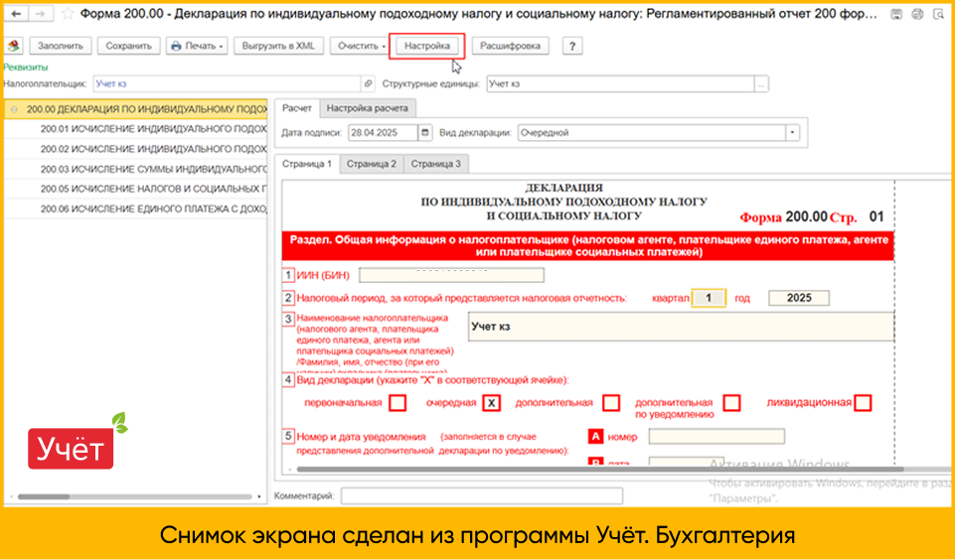Check the ликвидационная checkbox
The image size is (955, 560).
pos(863,403)
